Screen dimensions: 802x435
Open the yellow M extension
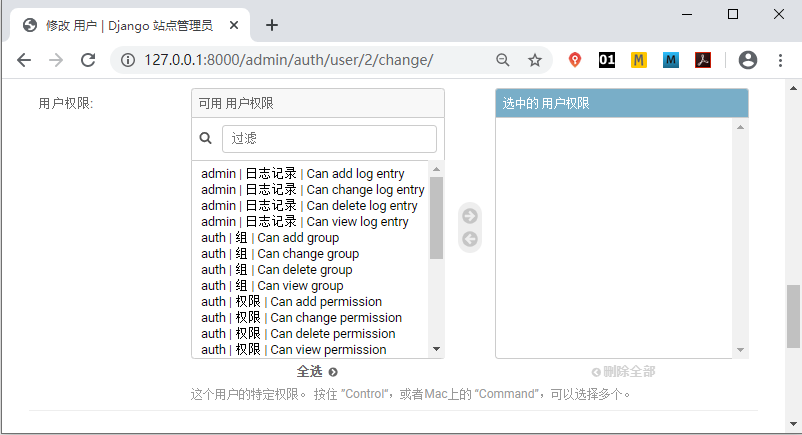click(x=638, y=60)
